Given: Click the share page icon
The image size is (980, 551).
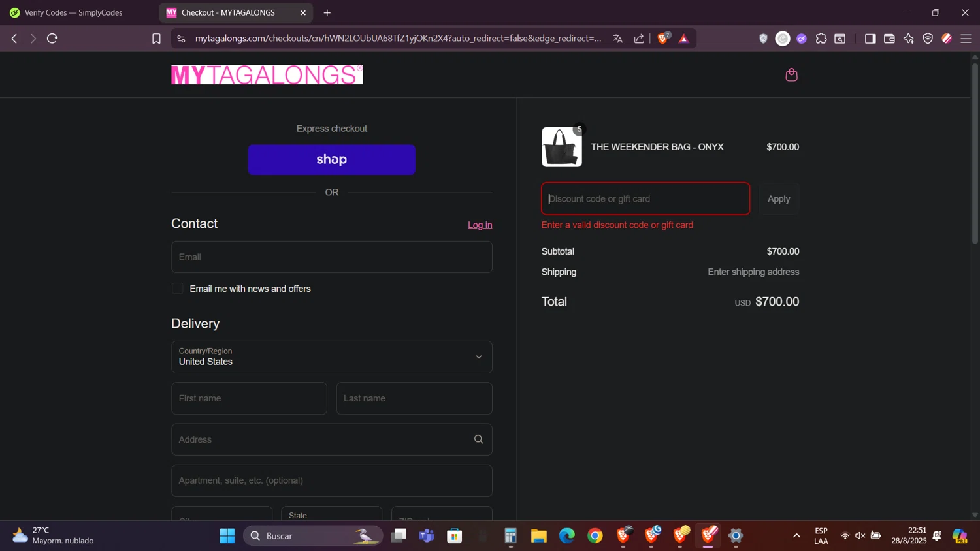Looking at the screenshot, I should pyautogui.click(x=639, y=39).
